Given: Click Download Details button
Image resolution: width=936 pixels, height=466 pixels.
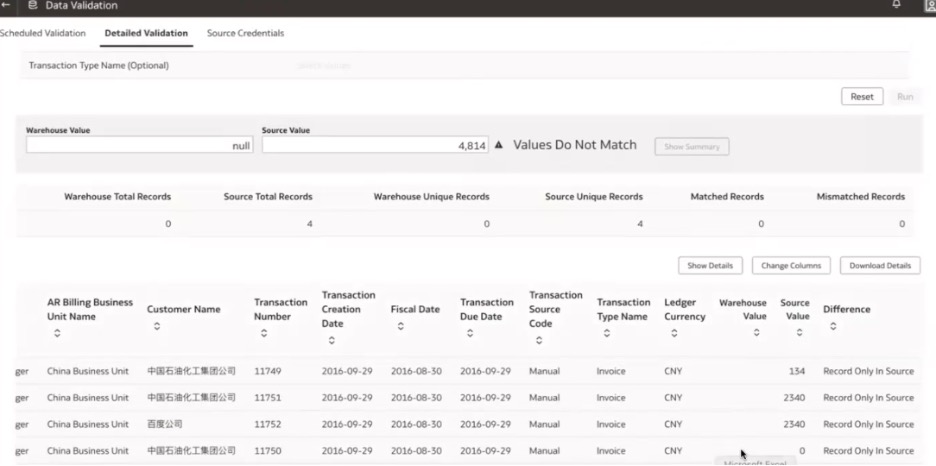Looking at the screenshot, I should 880,266.
